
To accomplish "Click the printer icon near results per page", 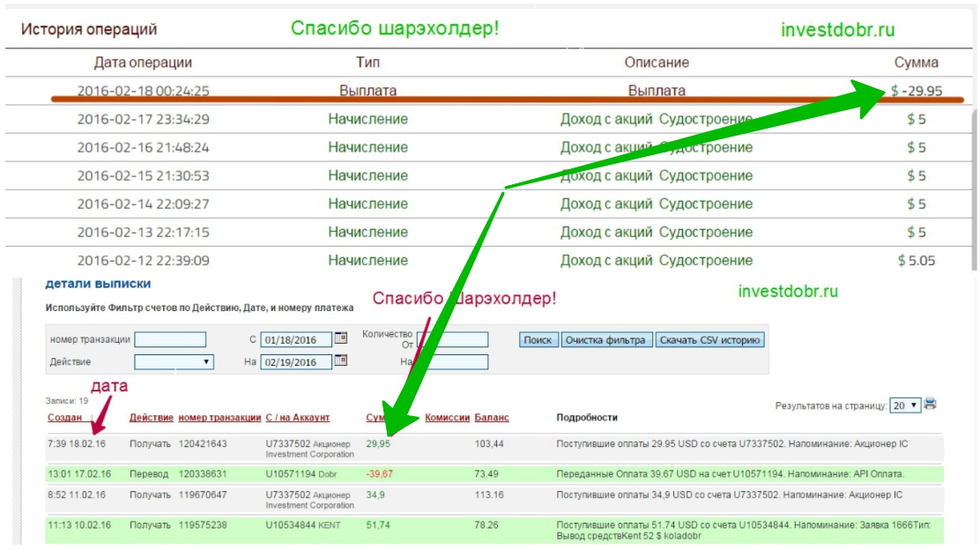I will tap(930, 404).
